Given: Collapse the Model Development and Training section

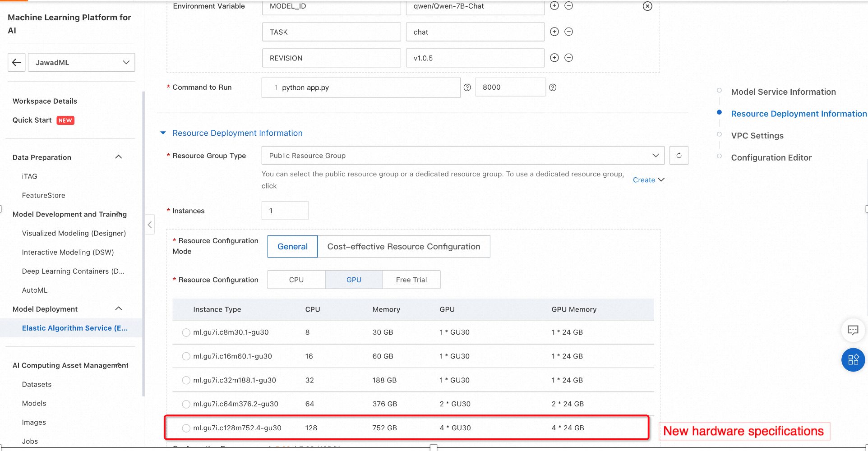Looking at the screenshot, I should (119, 214).
